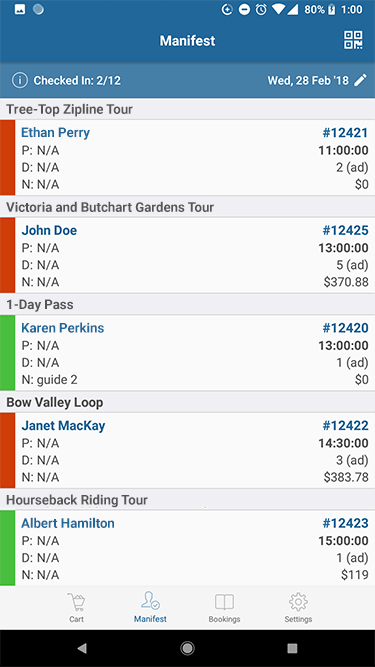The image size is (375, 667).
Task: Open the Settings gear tab
Action: point(298,608)
